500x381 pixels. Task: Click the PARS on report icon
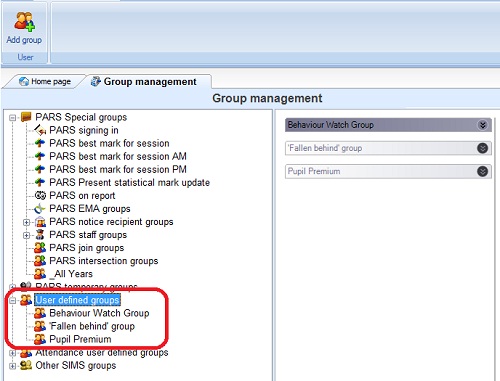(x=40, y=195)
